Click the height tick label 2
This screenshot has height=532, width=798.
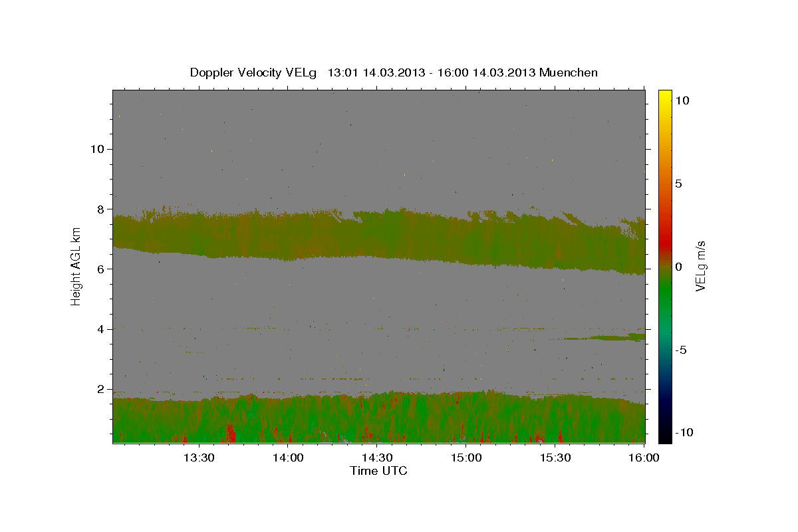coord(101,389)
